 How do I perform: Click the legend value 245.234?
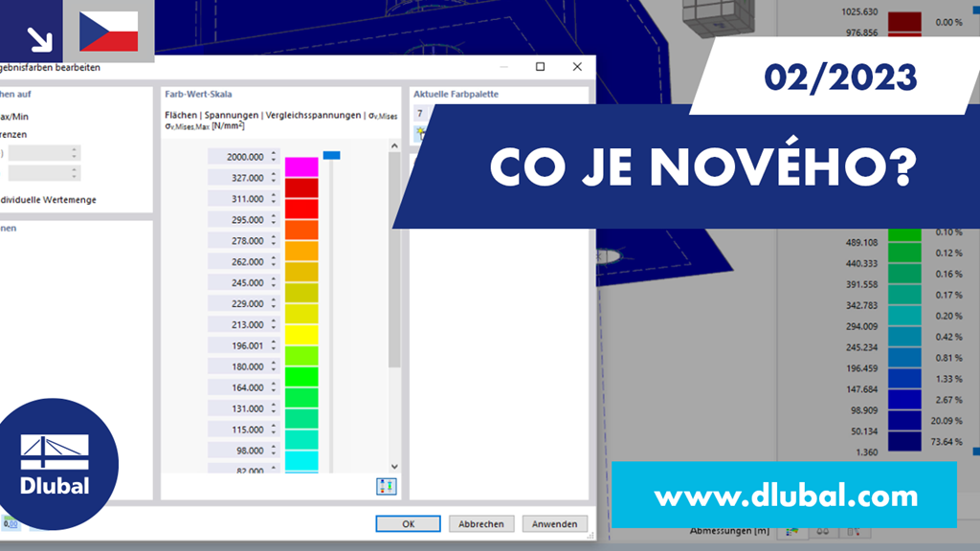(862, 347)
